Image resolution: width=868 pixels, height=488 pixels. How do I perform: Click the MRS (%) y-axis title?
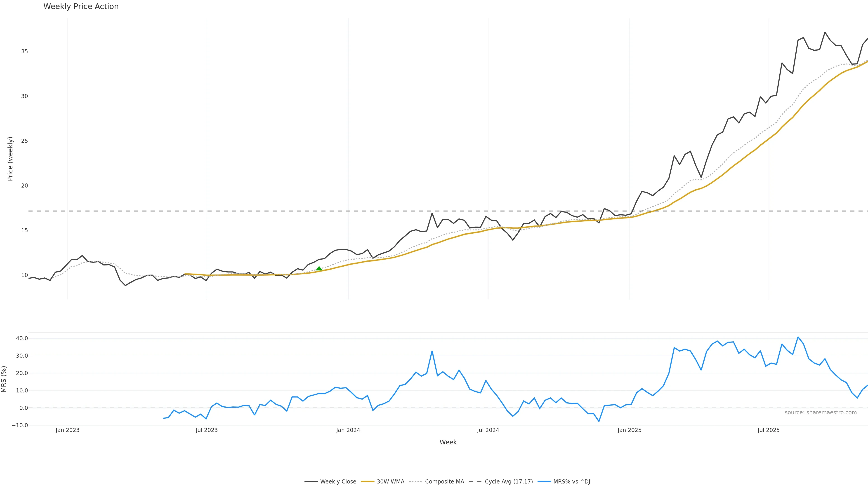tap(4, 379)
